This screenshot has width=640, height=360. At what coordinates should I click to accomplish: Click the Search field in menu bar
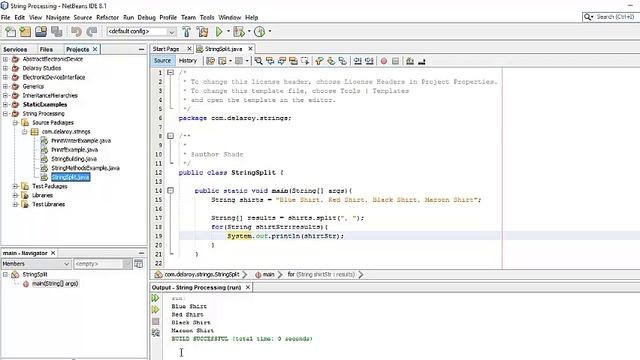614,17
